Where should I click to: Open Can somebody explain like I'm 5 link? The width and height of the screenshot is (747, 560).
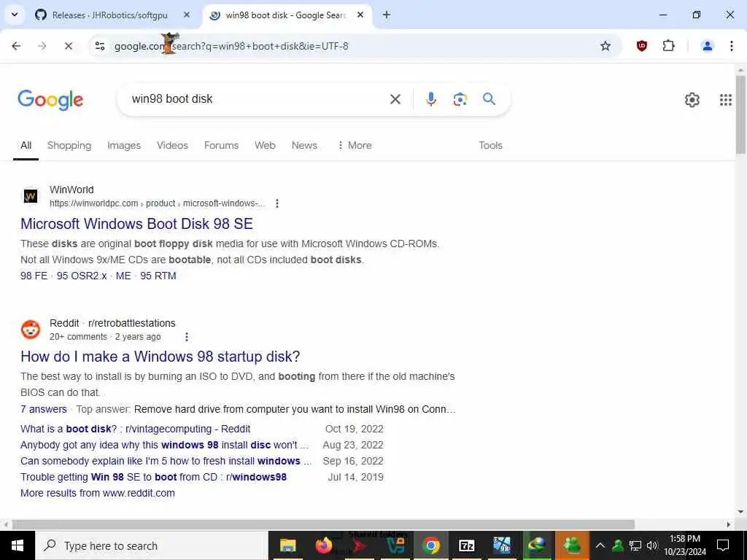166,461
